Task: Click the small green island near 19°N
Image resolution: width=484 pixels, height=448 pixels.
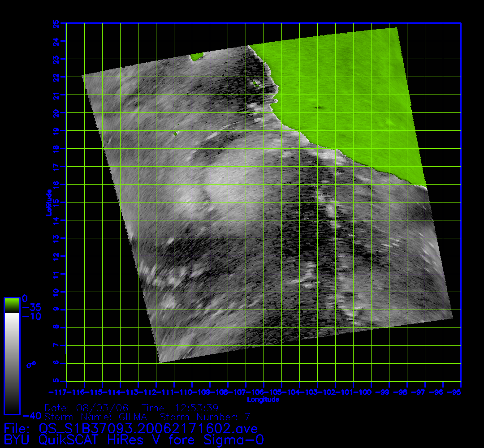Action: point(176,133)
